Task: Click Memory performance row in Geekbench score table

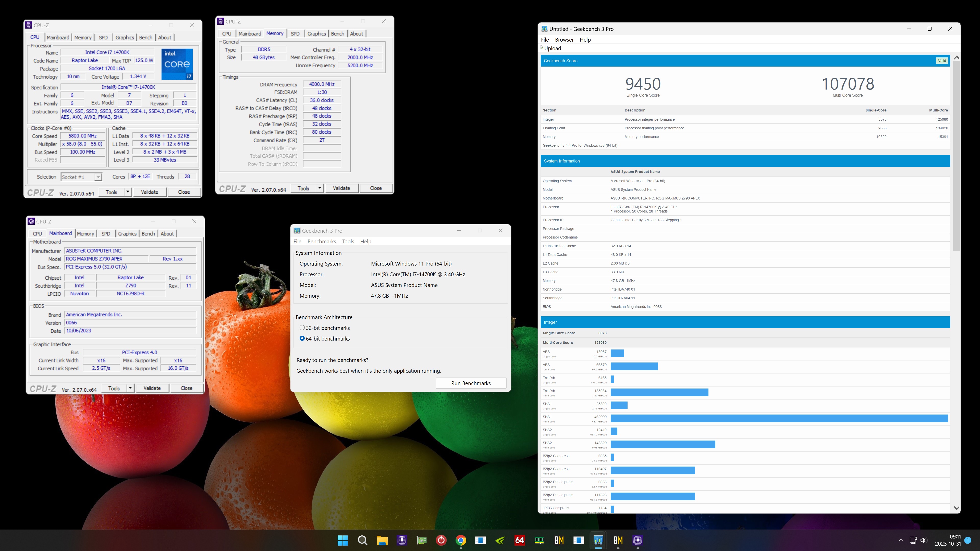Action: pyautogui.click(x=745, y=137)
